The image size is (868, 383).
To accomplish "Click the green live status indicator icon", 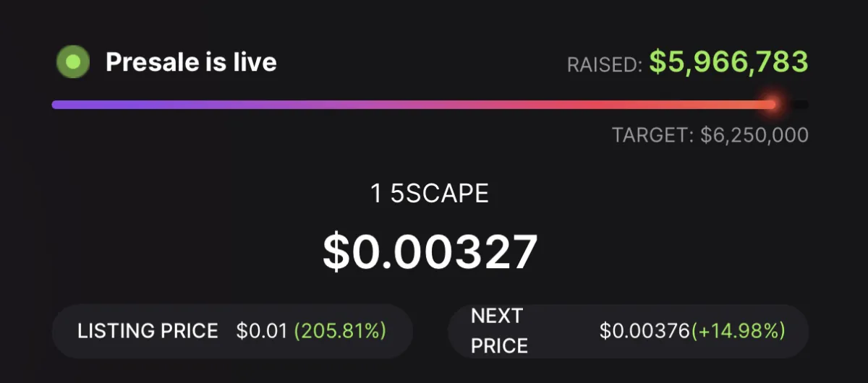I will [x=72, y=62].
